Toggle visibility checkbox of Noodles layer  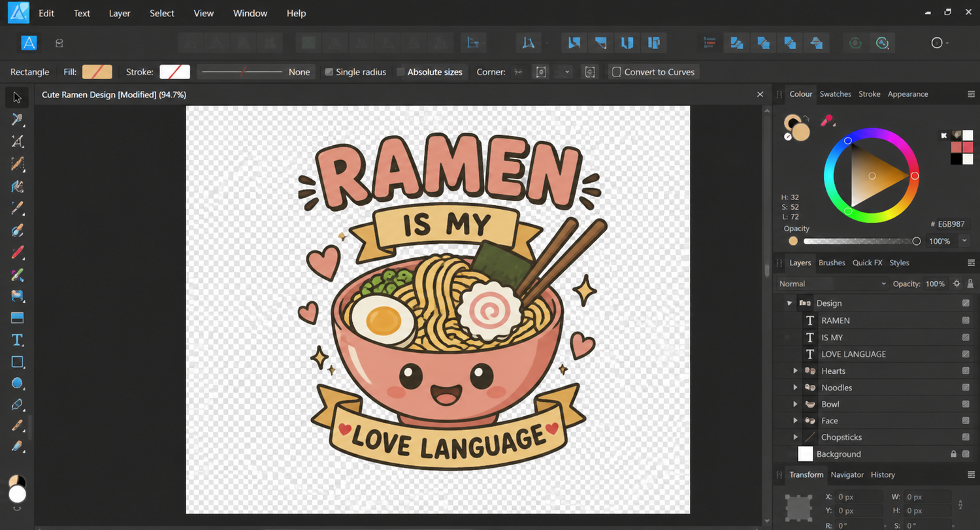[x=966, y=388]
